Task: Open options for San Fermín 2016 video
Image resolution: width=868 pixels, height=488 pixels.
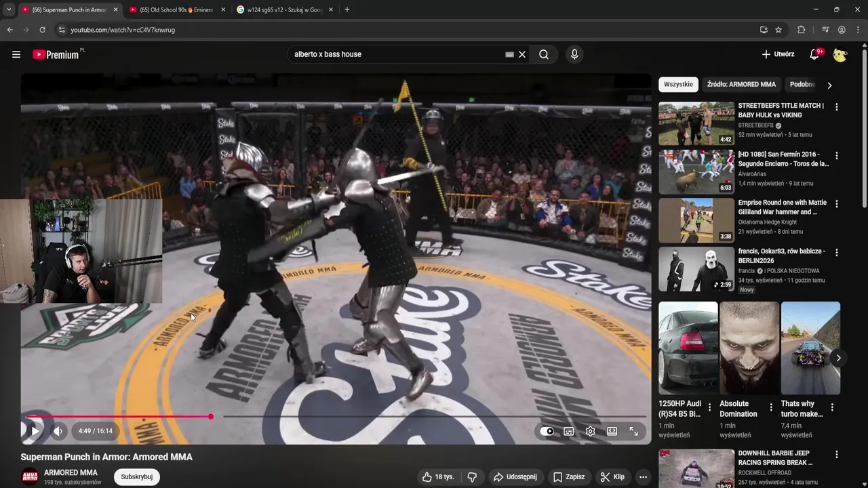Action: coord(836,155)
